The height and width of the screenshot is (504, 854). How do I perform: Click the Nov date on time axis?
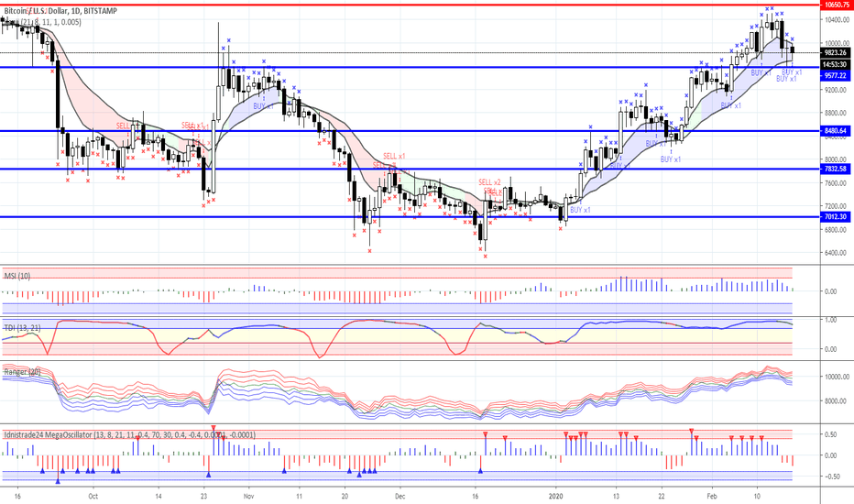coord(249,497)
